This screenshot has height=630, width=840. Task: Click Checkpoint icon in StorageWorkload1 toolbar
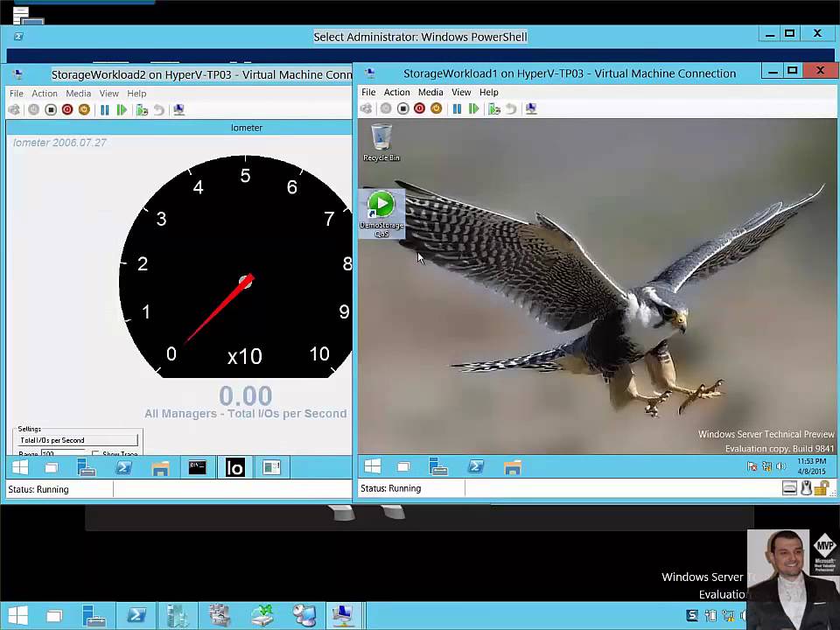click(x=494, y=108)
